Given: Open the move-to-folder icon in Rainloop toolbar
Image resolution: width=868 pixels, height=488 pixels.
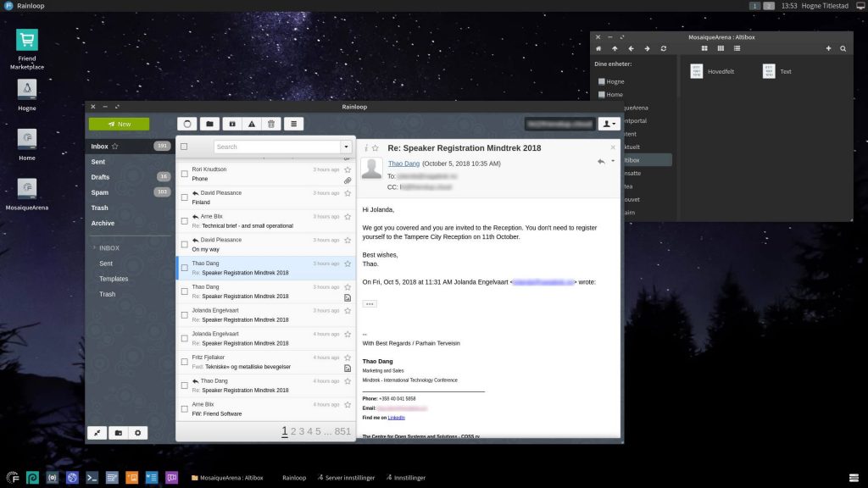Looking at the screenshot, I should (x=210, y=124).
